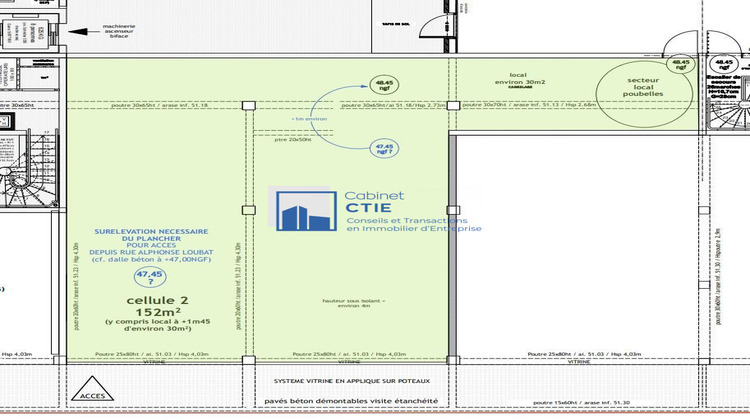Click the ACCES triangle symbol

pyautogui.click(x=92, y=389)
